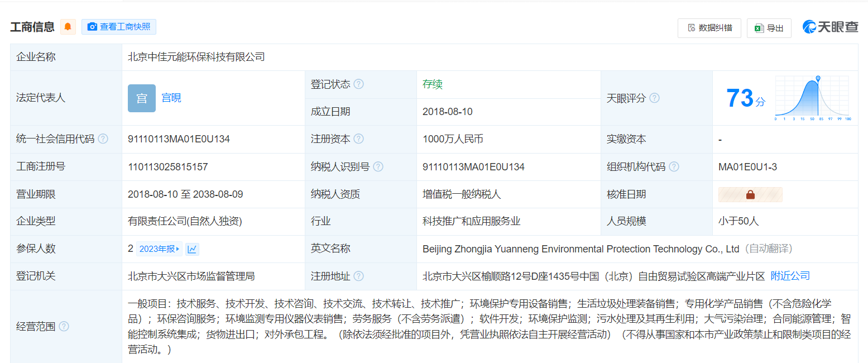Viewport: 868px width, 363px height.
Task: Show help for 登记状态
Action: (358, 84)
